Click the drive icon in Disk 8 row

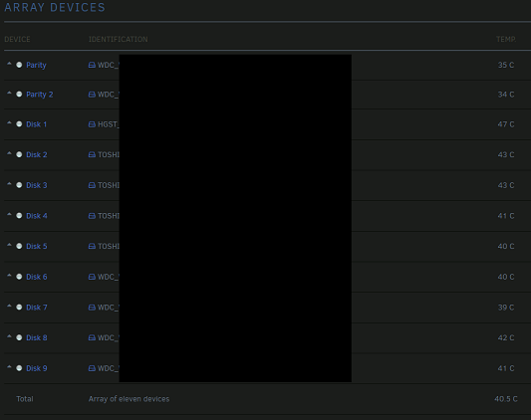pyautogui.click(x=92, y=337)
